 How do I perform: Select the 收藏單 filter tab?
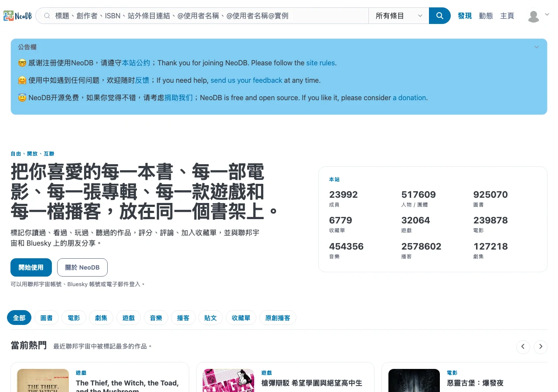241,318
